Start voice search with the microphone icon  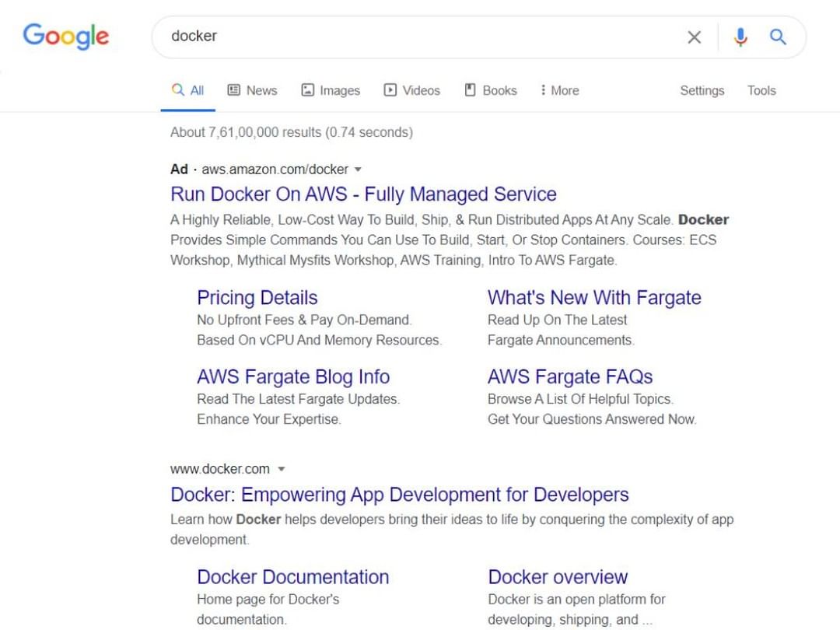click(x=740, y=37)
